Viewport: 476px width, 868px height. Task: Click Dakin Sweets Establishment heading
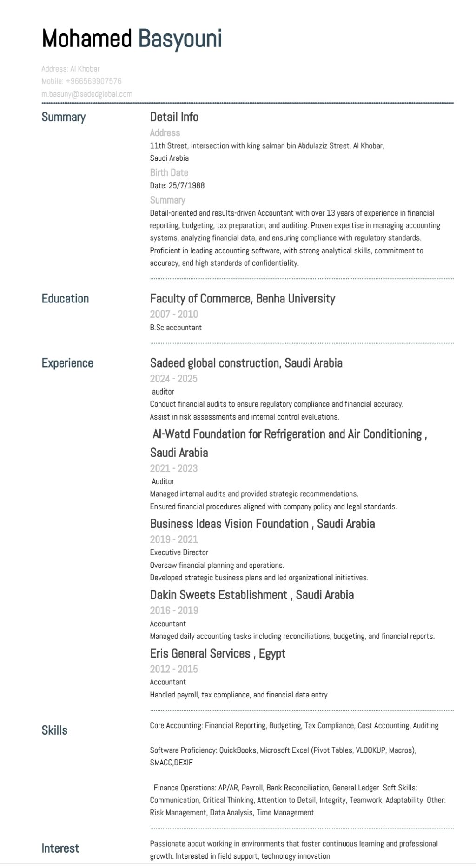pyautogui.click(x=251, y=595)
